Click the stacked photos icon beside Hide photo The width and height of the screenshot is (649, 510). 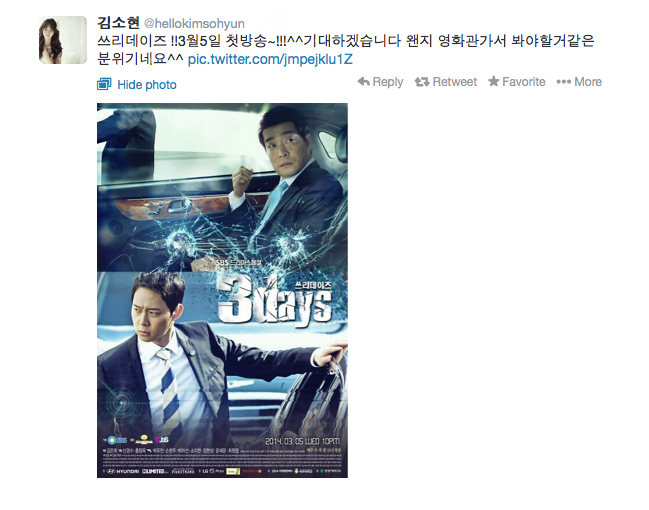(104, 84)
